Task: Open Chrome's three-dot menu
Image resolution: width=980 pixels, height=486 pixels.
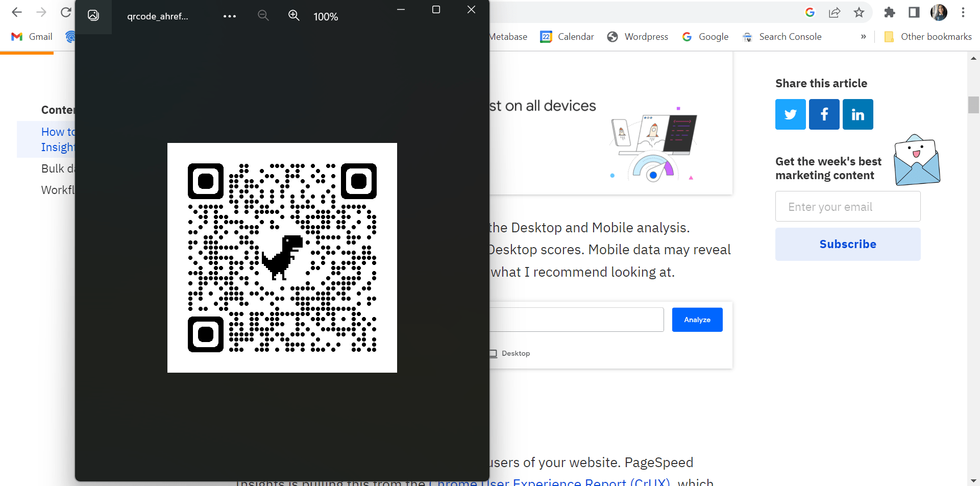Action: [964, 12]
